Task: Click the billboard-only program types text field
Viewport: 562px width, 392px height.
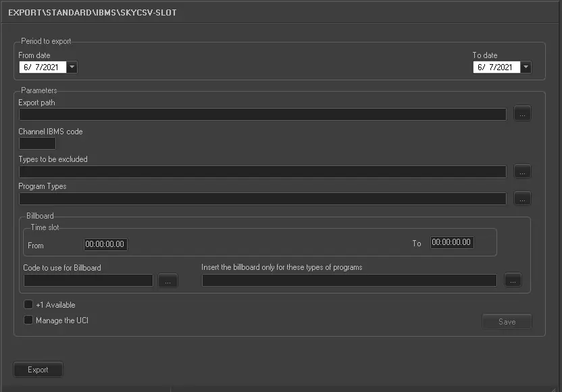Action: (x=349, y=281)
